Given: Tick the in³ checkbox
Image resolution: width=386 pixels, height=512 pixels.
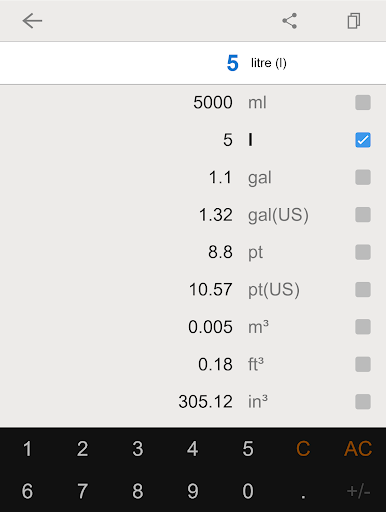Looking at the screenshot, I should click(x=363, y=402).
